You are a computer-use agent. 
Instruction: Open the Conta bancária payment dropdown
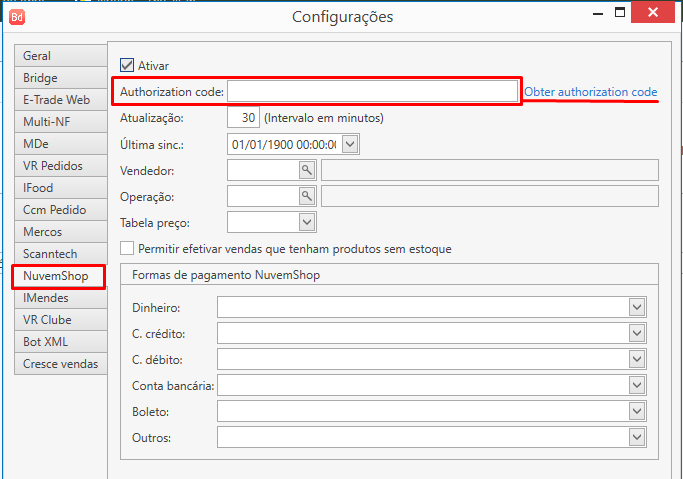(635, 385)
